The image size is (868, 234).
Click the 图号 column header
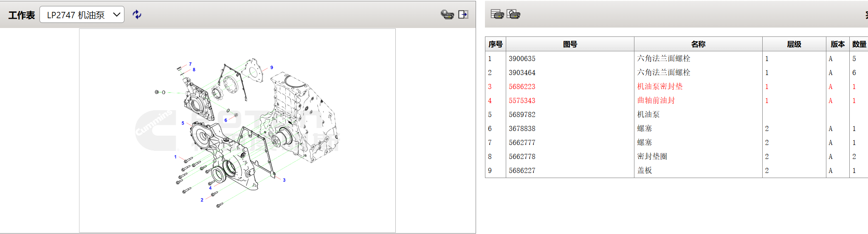(570, 44)
